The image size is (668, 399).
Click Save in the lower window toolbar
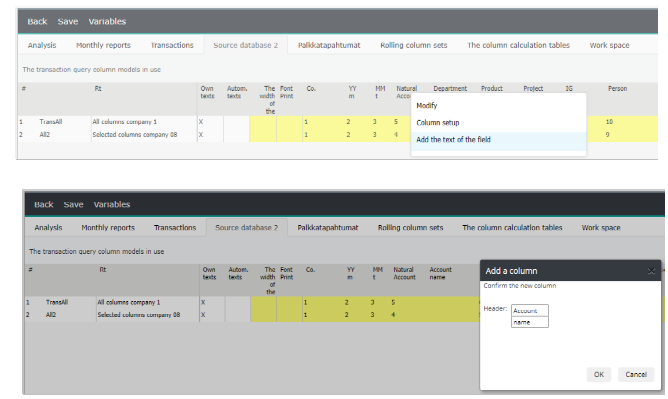tap(73, 204)
